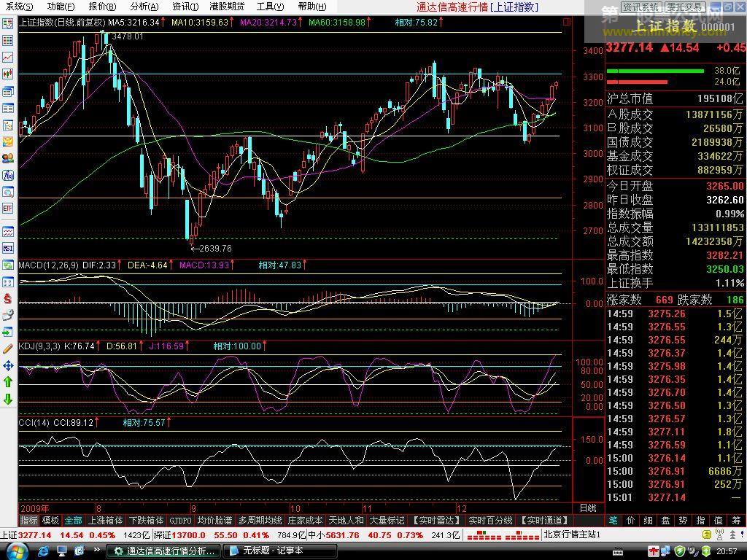Select the 全部 tab
This screenshot has width=747, height=560.
pyautogui.click(x=74, y=521)
